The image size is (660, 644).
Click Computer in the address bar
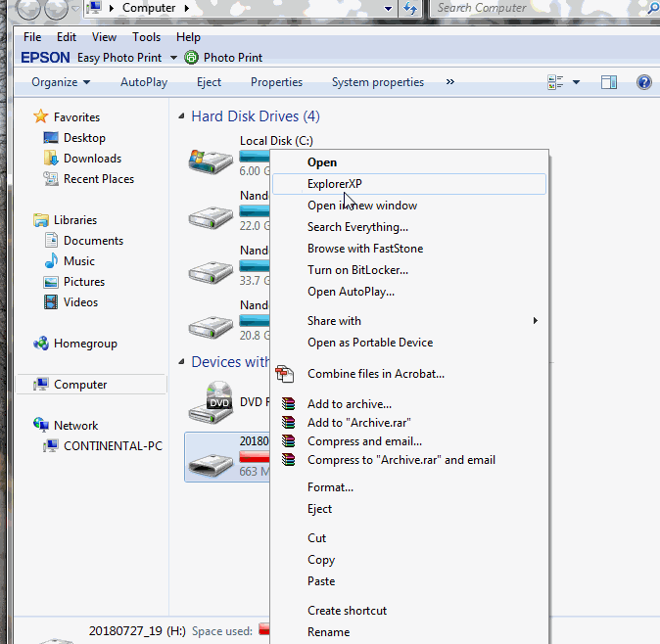click(x=149, y=8)
